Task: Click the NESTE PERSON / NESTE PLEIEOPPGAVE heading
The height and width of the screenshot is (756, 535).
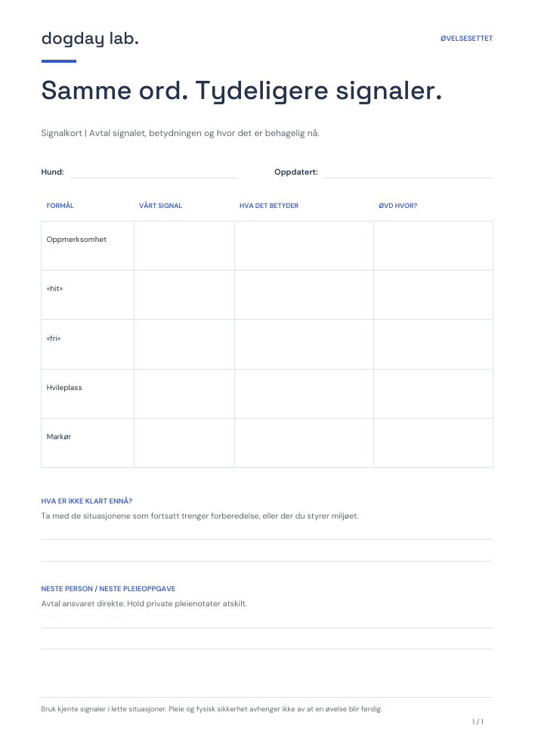Action: coord(108,589)
